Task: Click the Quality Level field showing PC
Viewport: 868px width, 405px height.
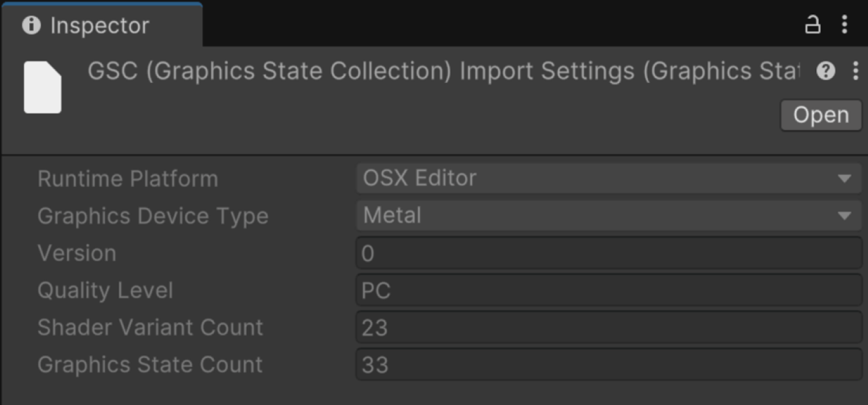Action: (x=609, y=290)
